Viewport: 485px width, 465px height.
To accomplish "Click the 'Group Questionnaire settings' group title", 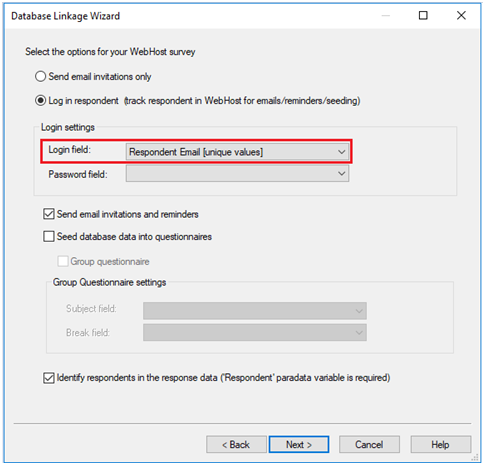I will (109, 282).
